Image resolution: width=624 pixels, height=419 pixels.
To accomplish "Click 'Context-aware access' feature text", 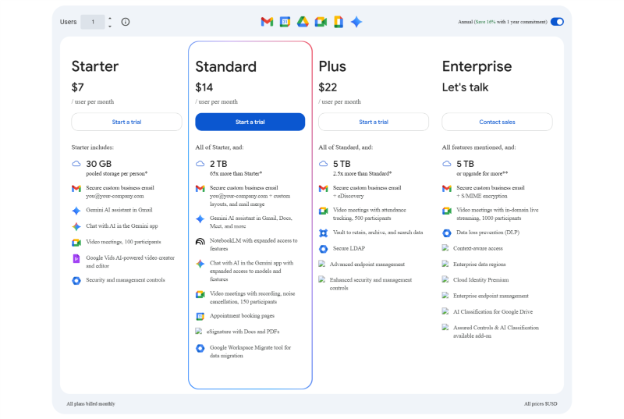I will [x=478, y=248].
